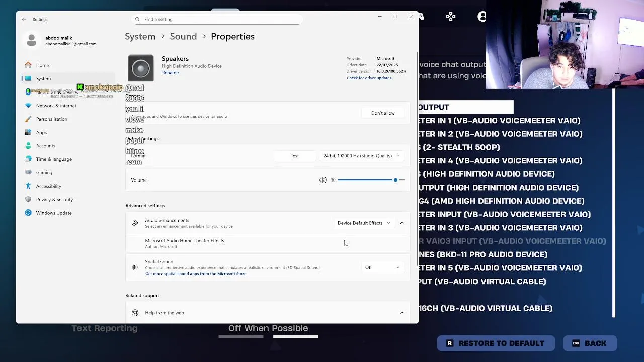Click the back arrow in Settings
The height and width of the screenshot is (362, 644).
tap(24, 19)
